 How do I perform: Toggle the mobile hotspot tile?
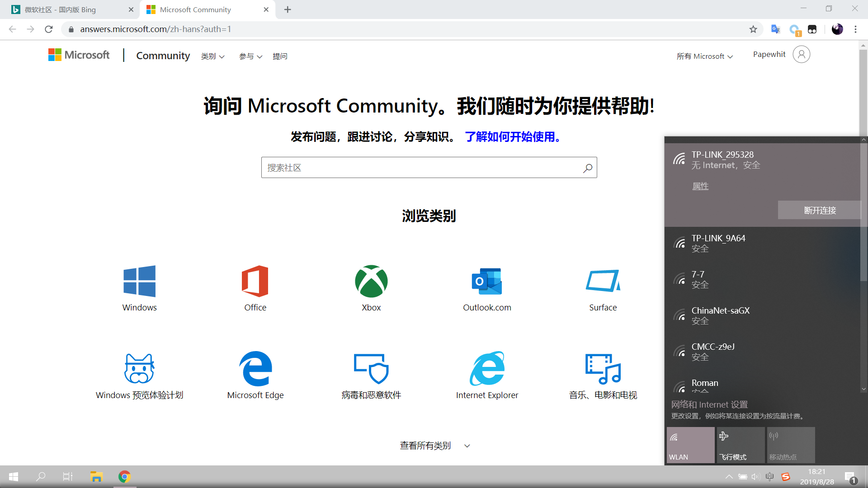point(791,445)
